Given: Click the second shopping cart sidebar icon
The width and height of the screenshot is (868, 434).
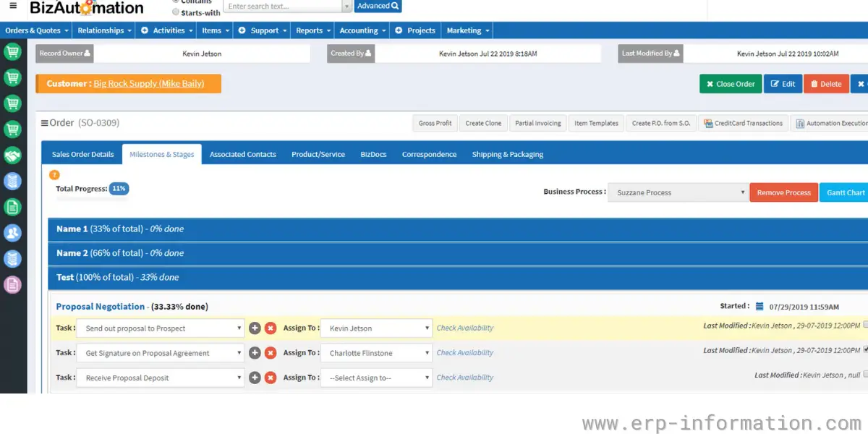Looking at the screenshot, I should tap(12, 78).
